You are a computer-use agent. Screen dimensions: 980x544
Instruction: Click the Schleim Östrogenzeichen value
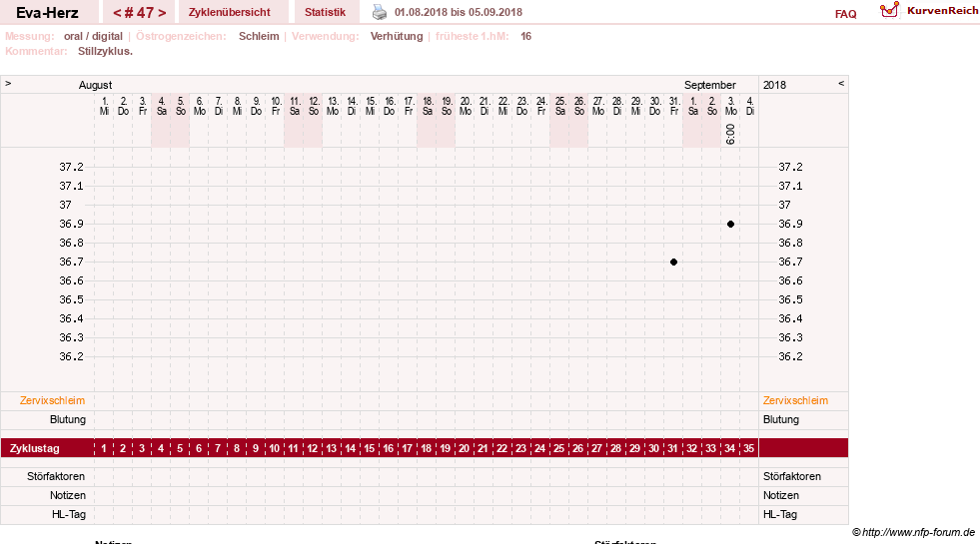259,36
